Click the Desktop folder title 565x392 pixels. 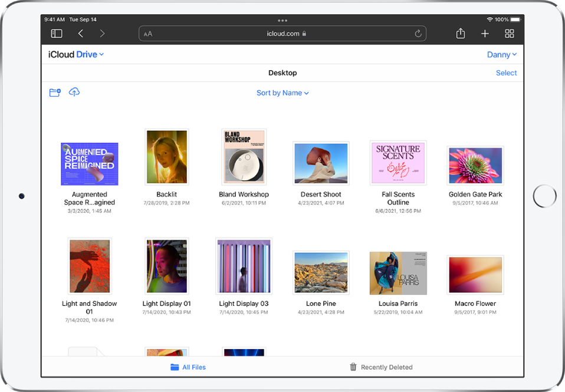[x=282, y=73]
